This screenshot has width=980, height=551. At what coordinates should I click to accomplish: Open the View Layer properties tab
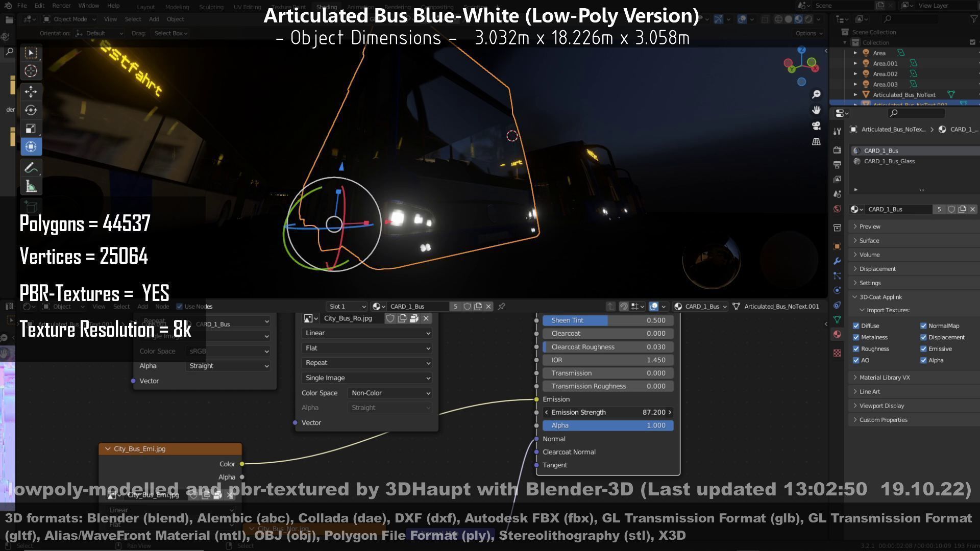837,180
